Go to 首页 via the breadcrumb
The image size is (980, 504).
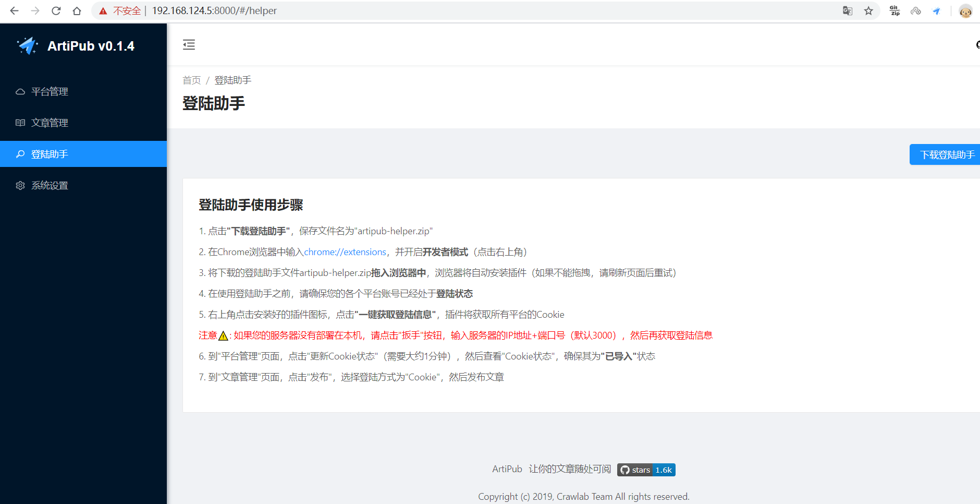pyautogui.click(x=191, y=80)
